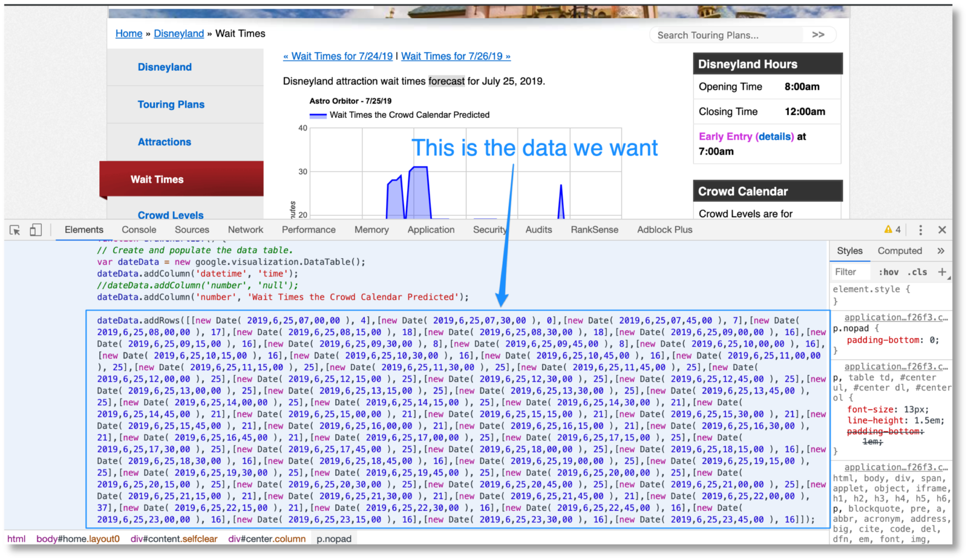Image resolution: width=968 pixels, height=560 pixels.
Task: Select p.nopad in the DOM breadcrumb bar
Action: pyautogui.click(x=333, y=538)
